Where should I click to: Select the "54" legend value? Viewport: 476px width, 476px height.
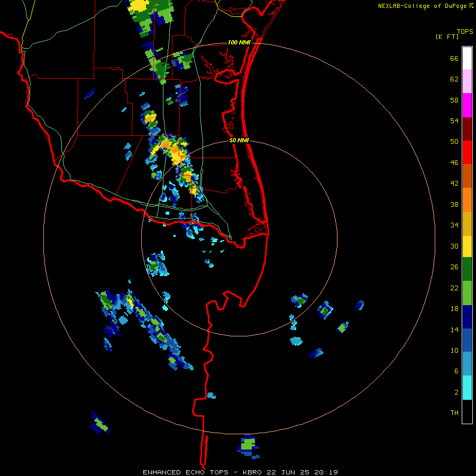454,121
